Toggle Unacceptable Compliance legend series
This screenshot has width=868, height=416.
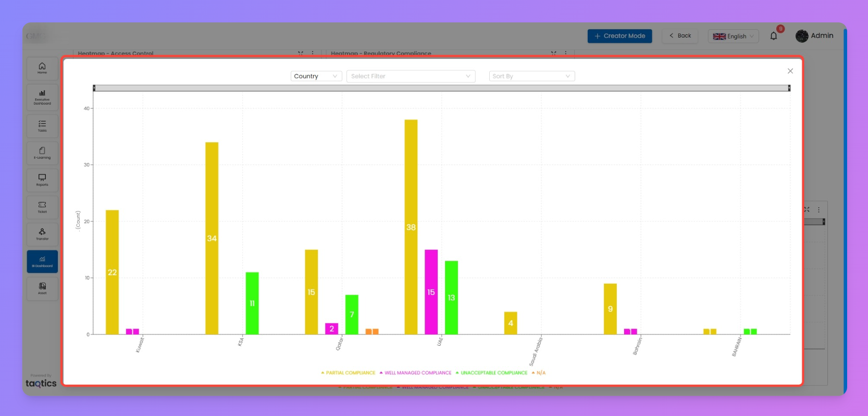point(493,373)
